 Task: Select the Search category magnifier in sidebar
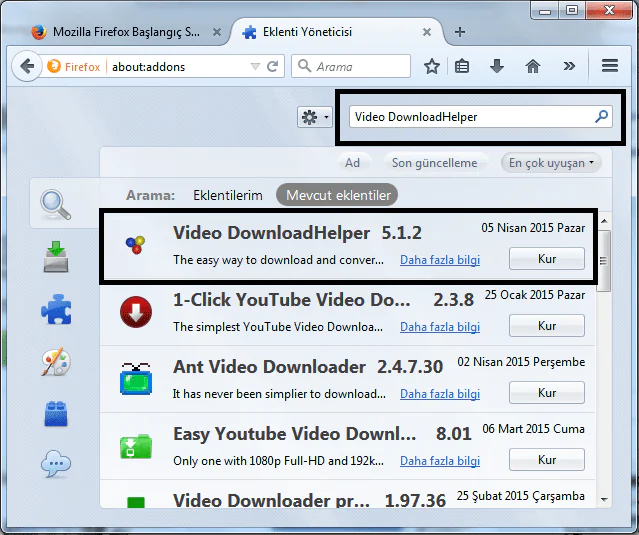click(56, 205)
